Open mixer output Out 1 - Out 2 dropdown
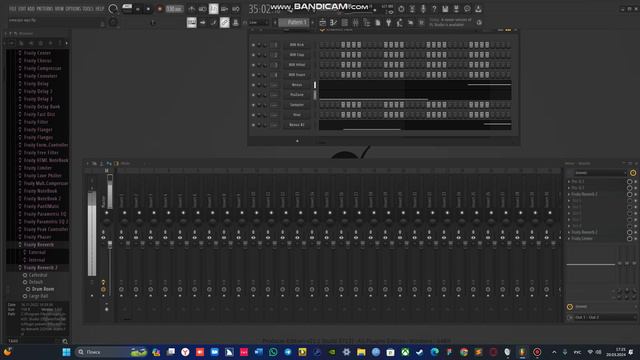The width and height of the screenshot is (640, 360). 604,317
